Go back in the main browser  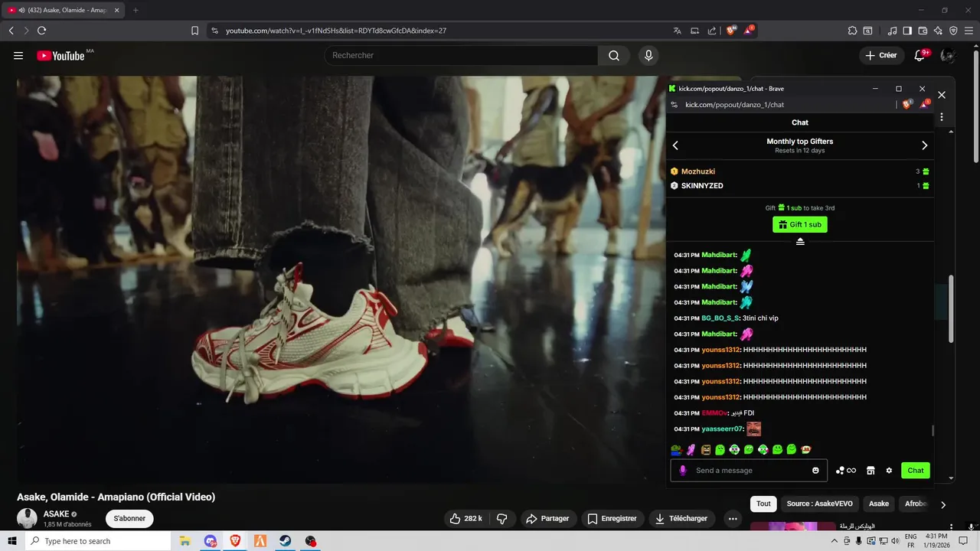pyautogui.click(x=11, y=31)
